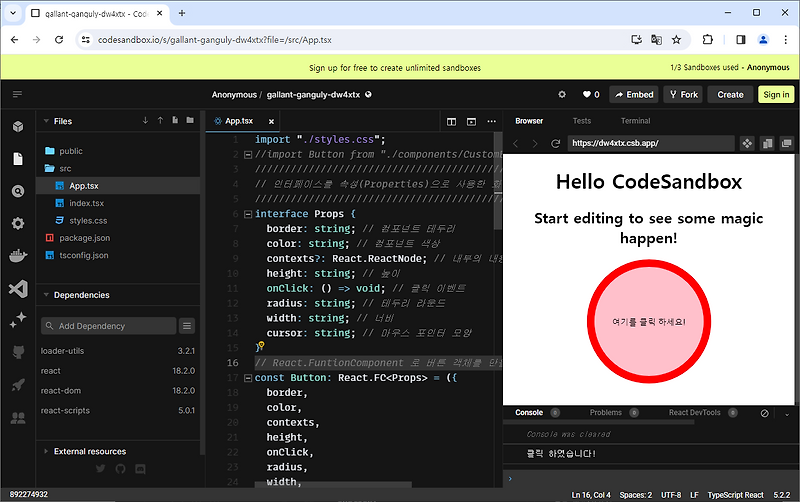Viewport: 800px width, 502px height.
Task: Create a new folder in Files panel
Action: [x=190, y=120]
